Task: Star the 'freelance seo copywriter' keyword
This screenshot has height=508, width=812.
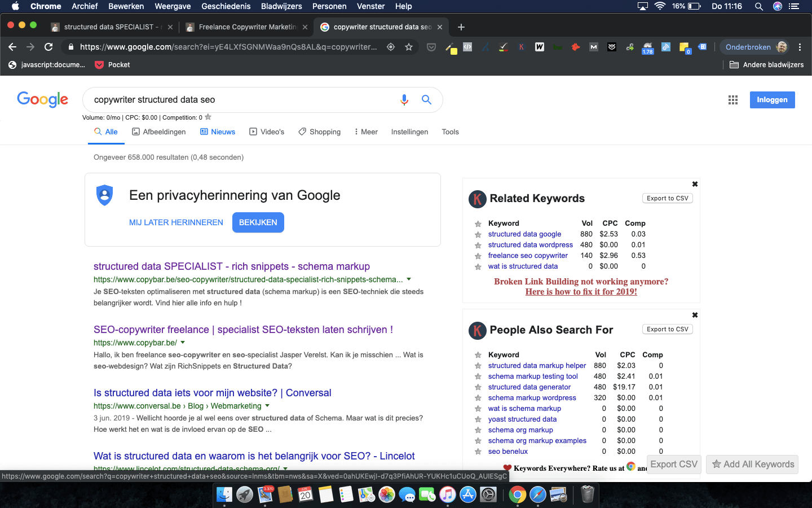Action: coord(478,256)
